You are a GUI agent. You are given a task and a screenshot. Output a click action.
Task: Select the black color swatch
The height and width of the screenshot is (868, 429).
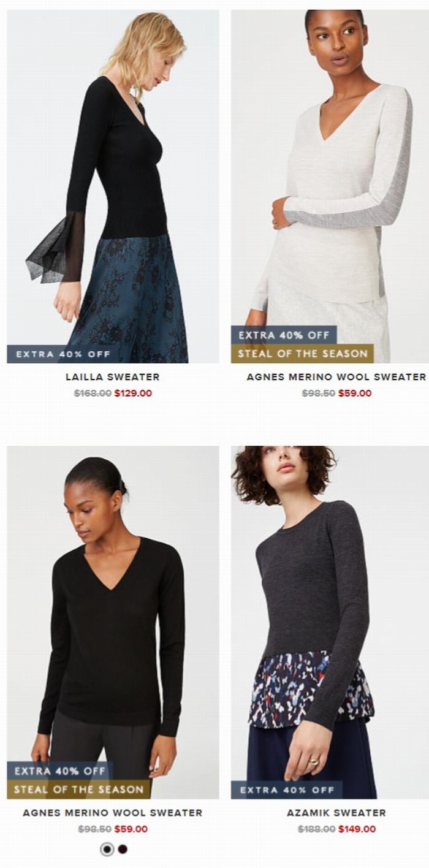(107, 849)
